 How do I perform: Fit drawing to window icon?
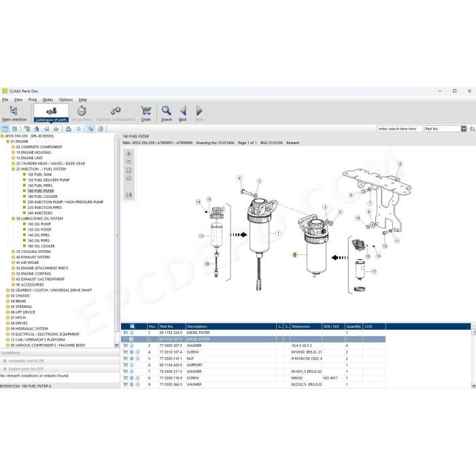pyautogui.click(x=129, y=170)
